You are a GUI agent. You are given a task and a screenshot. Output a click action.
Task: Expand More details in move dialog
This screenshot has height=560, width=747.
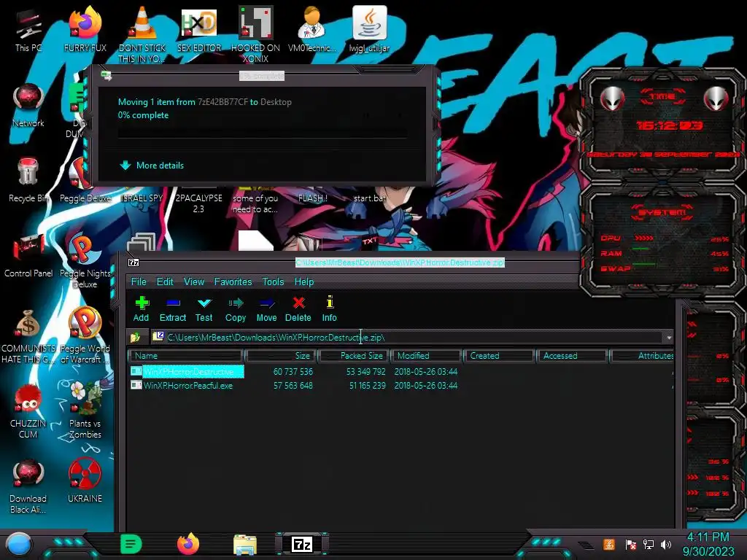pyautogui.click(x=152, y=166)
